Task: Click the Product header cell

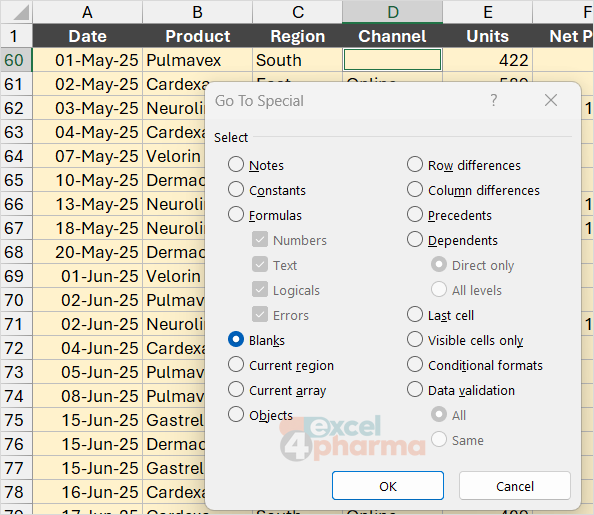Action: tap(197, 36)
